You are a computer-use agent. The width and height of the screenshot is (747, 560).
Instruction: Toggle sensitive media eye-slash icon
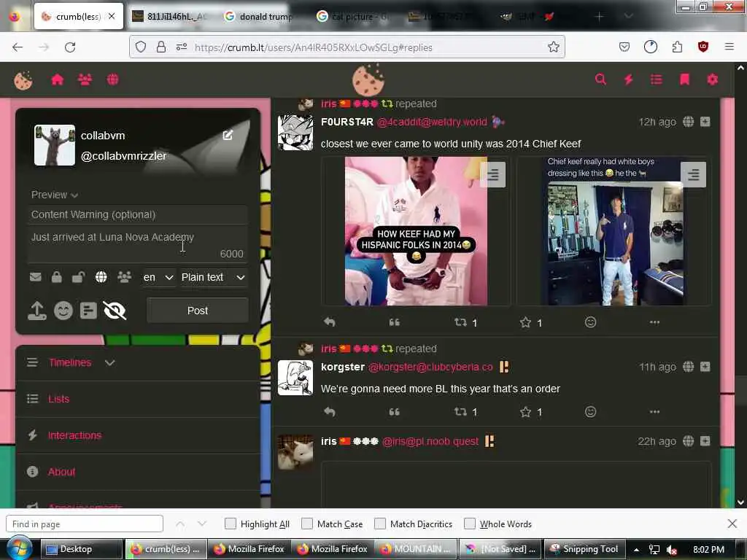[115, 311]
